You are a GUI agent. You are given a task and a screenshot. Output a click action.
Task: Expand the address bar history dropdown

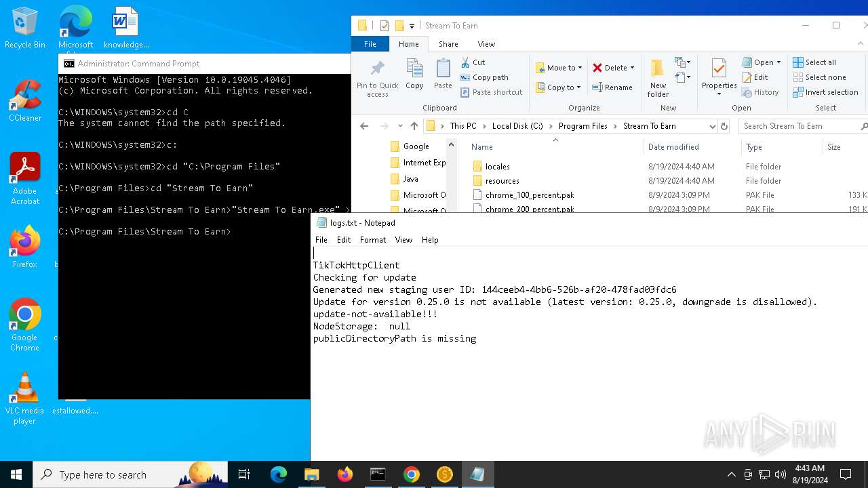pyautogui.click(x=712, y=126)
